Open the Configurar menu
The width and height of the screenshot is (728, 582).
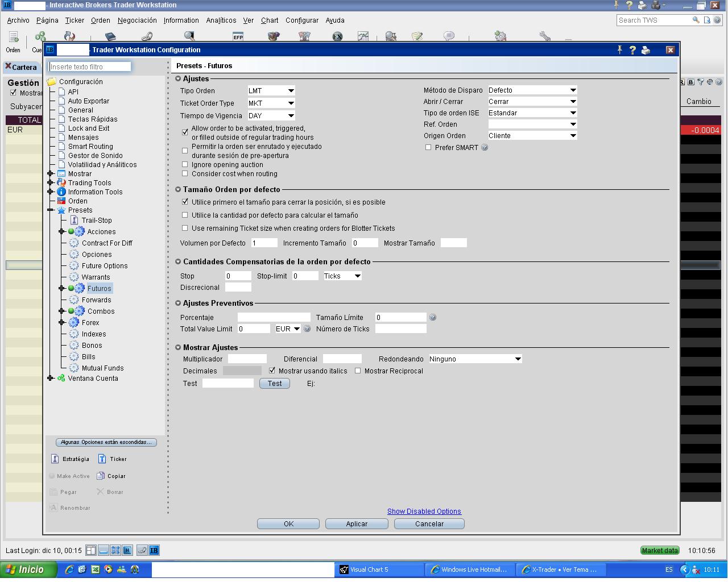tap(301, 20)
